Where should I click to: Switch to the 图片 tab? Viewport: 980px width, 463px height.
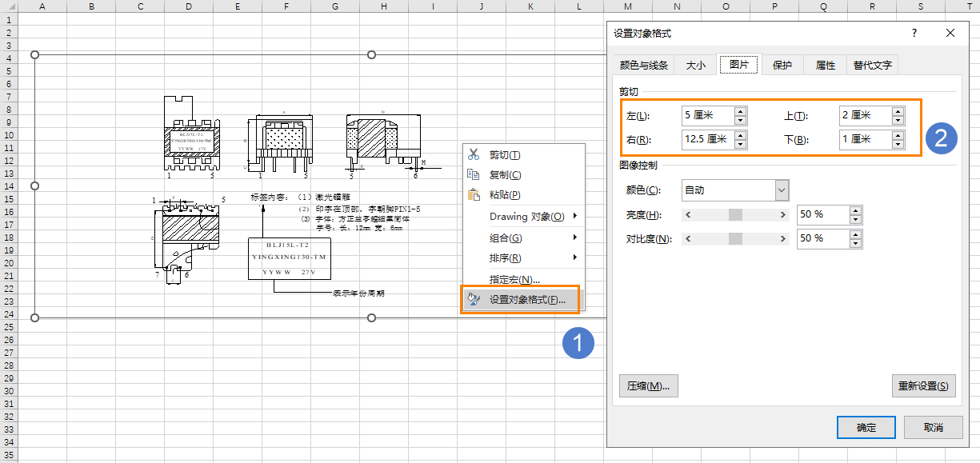738,65
